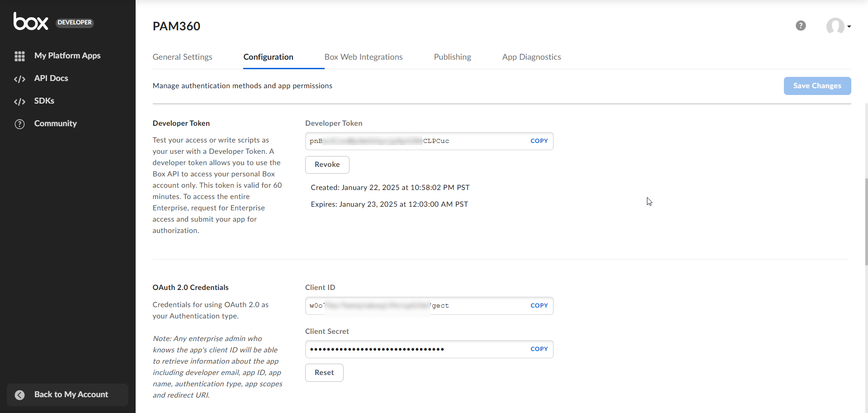
Task: Copy the Developer Token value
Action: 539,141
